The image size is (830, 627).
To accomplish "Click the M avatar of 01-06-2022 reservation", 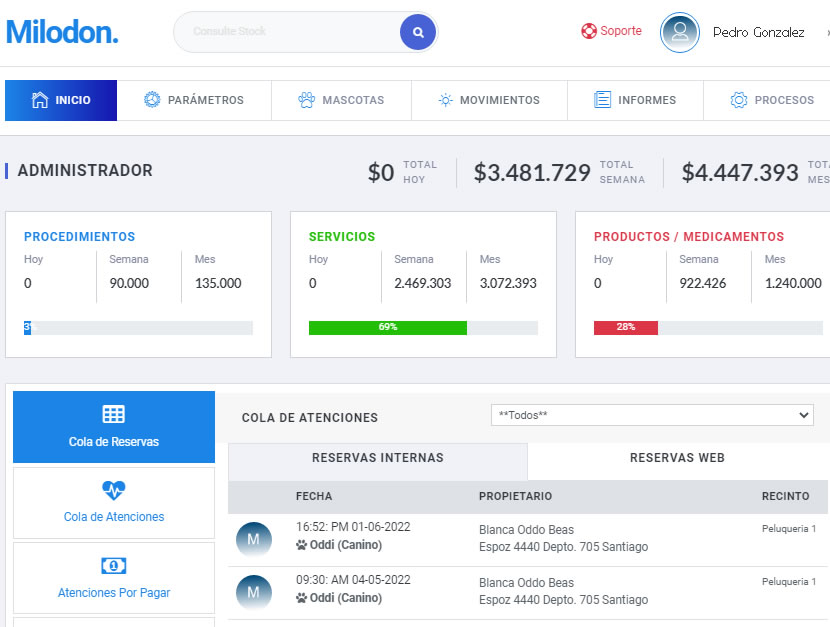I will 254,540.
